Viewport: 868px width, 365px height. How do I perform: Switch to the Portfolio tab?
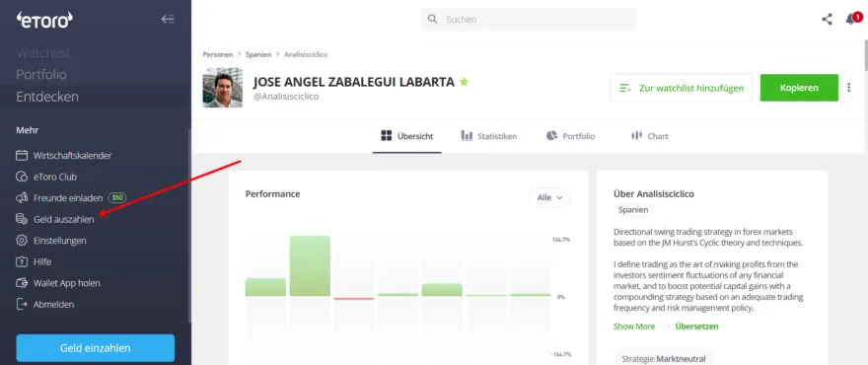tap(571, 136)
